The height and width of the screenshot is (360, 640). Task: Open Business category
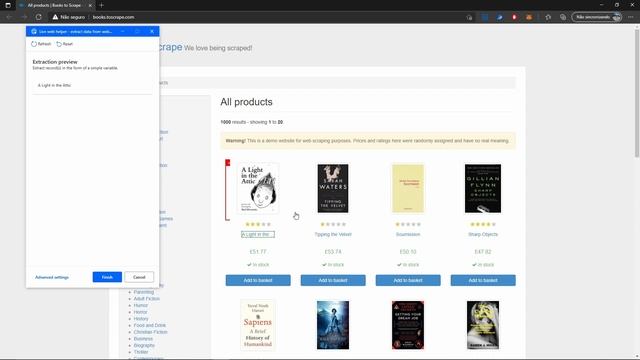143,339
